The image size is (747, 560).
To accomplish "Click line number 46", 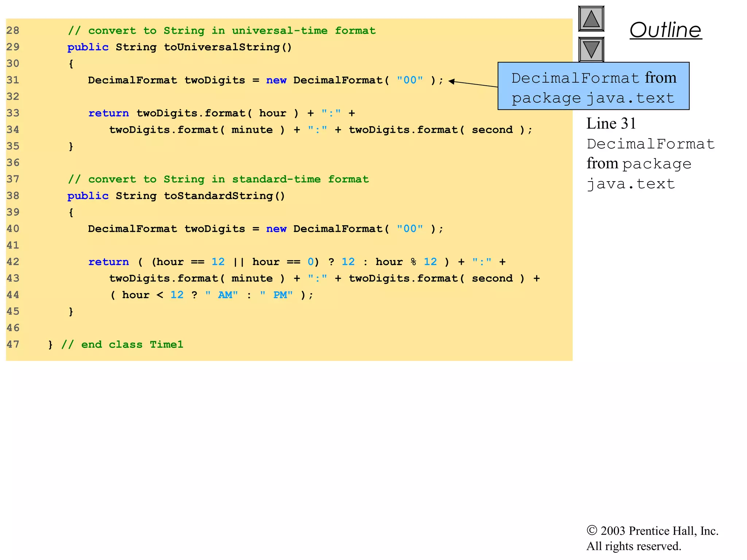I will [x=13, y=328].
